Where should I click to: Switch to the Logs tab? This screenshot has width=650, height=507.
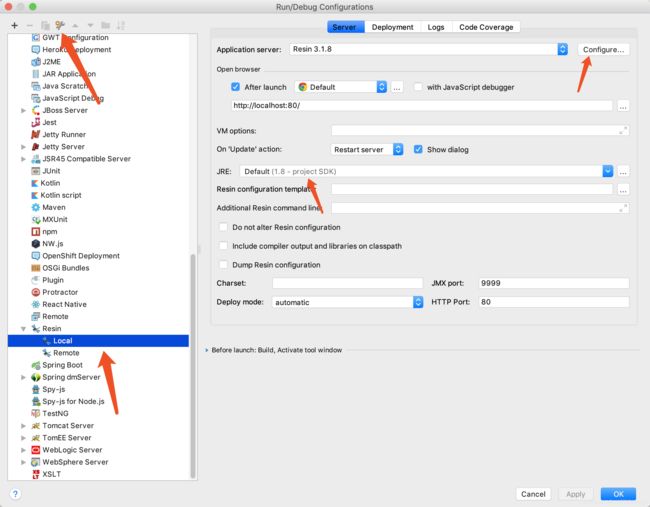[x=436, y=27]
